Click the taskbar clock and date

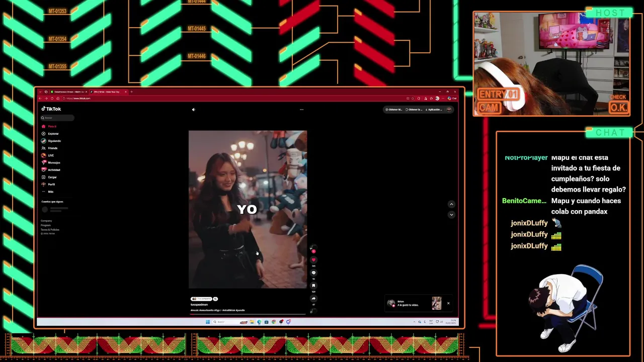click(451, 322)
